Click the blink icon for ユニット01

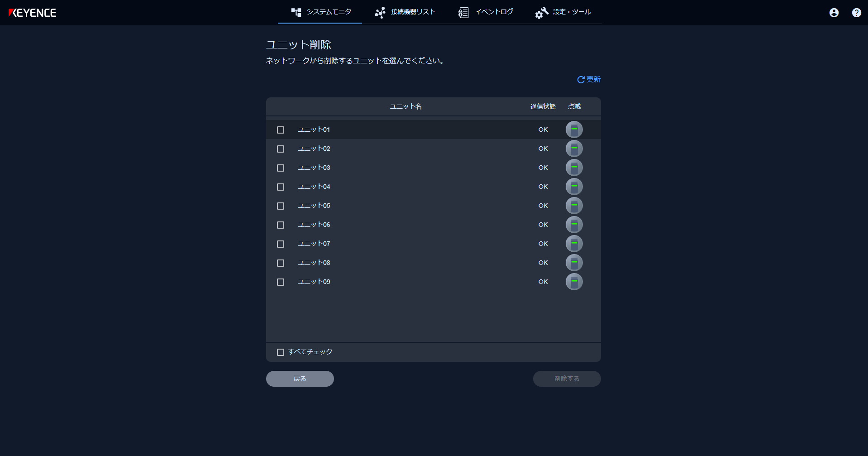click(x=574, y=130)
